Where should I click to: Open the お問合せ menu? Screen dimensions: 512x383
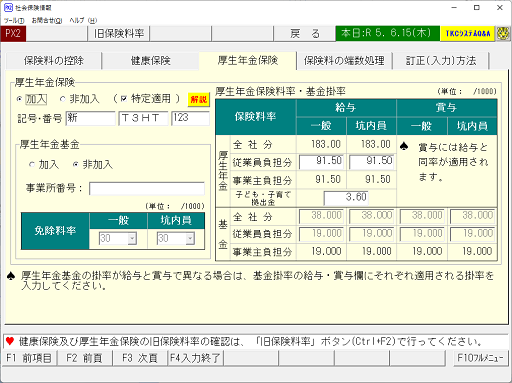47,21
